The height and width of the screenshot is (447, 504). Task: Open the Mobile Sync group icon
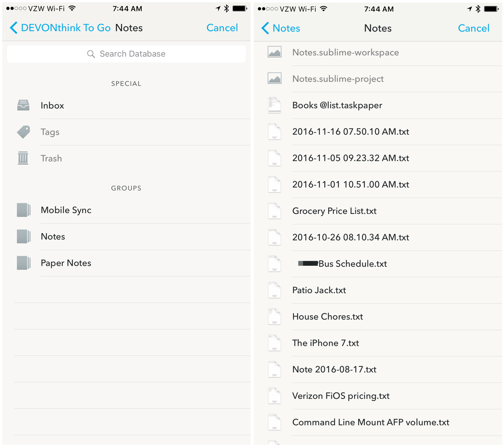[x=23, y=210]
